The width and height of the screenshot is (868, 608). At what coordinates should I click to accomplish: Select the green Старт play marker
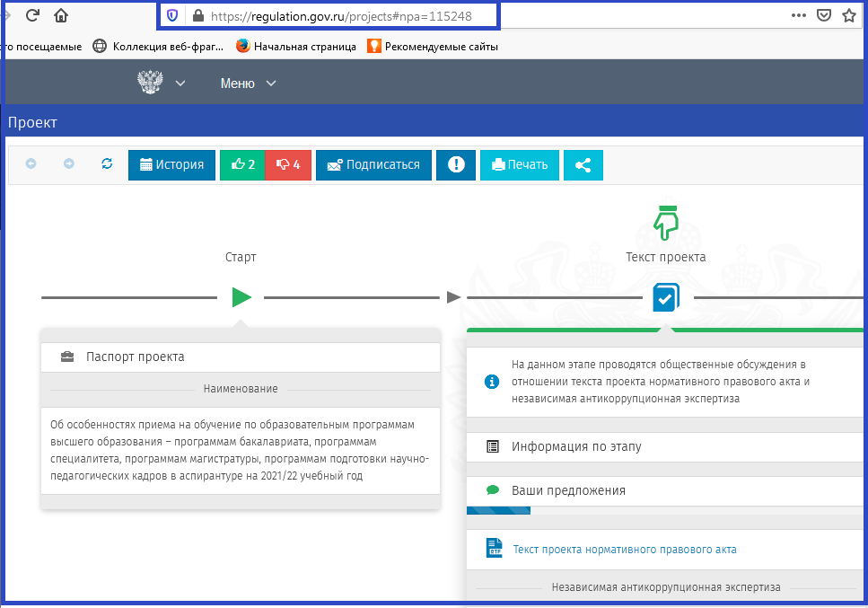pyautogui.click(x=242, y=297)
